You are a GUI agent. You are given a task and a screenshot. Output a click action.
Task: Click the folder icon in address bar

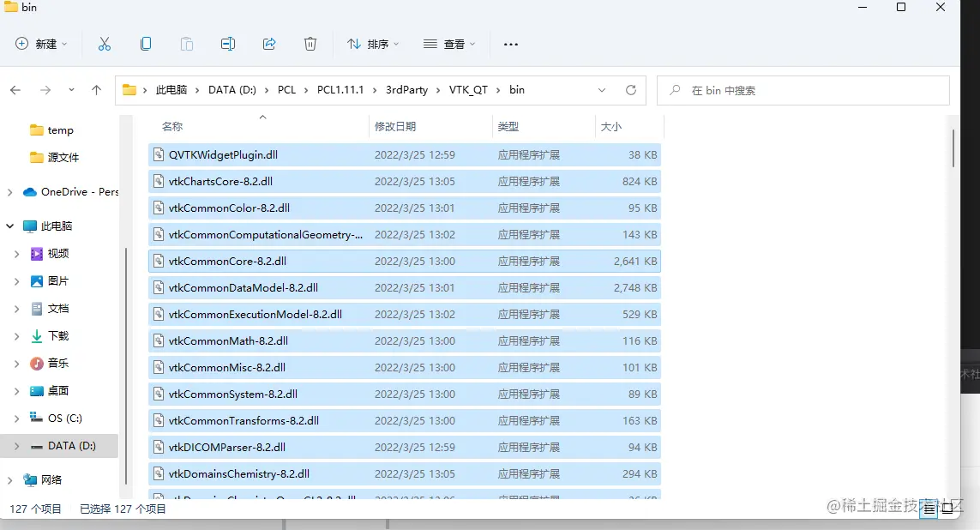129,90
